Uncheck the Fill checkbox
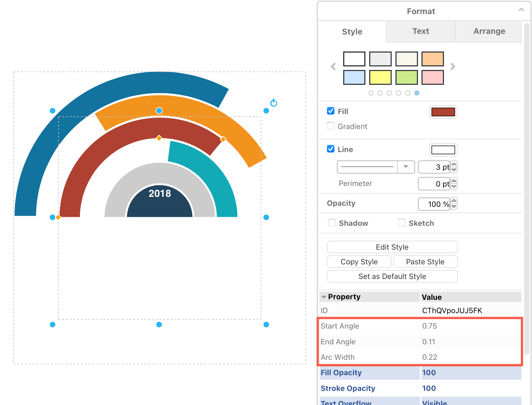This screenshot has width=532, height=405. (x=331, y=111)
